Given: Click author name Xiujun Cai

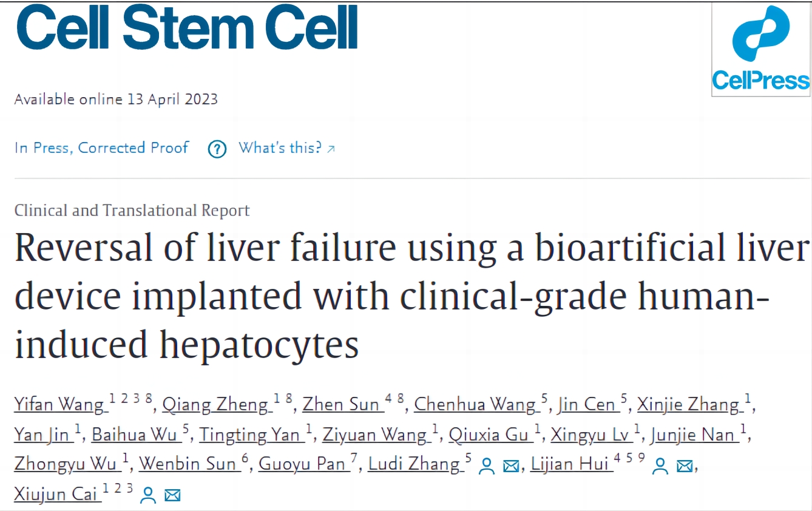Looking at the screenshot, I should (x=56, y=494).
